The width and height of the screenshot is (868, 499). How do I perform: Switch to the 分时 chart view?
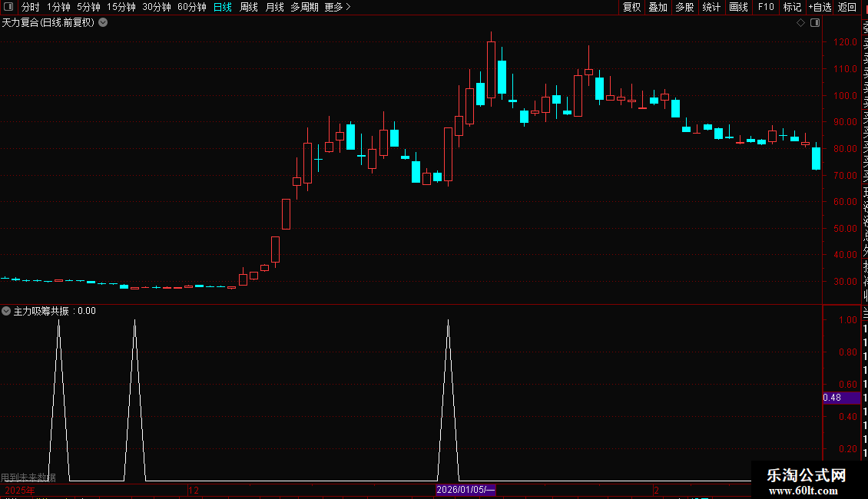(31, 7)
